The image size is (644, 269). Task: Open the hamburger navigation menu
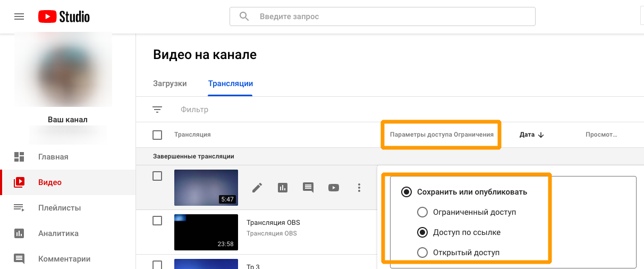pos(19,16)
